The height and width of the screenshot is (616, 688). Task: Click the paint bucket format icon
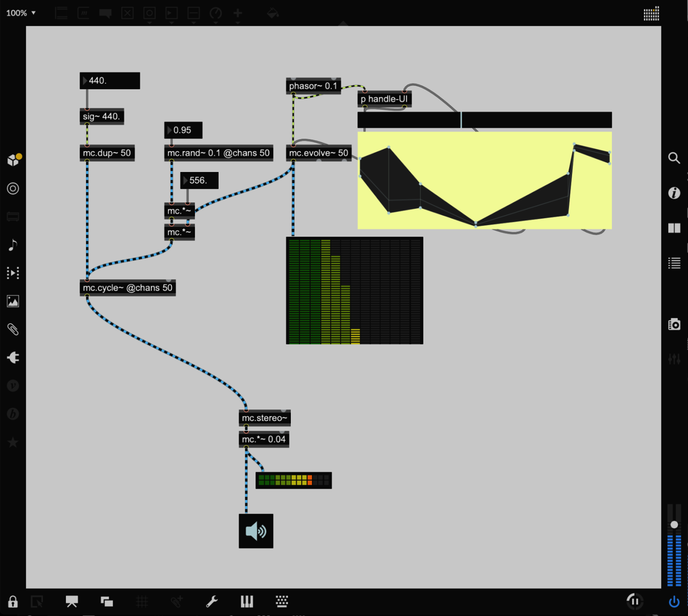click(273, 13)
